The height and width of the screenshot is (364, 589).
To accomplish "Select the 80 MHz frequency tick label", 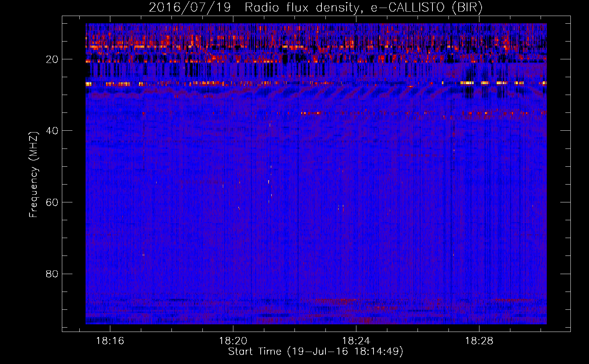I will tap(52, 274).
